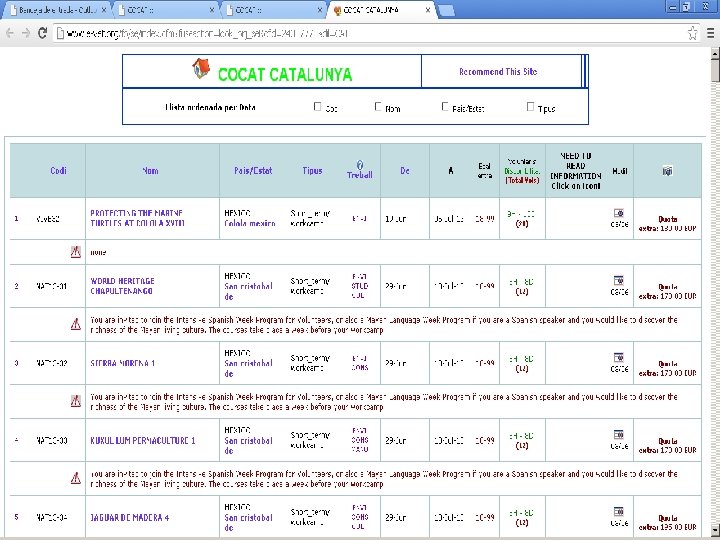Tick the Codi sort checkbox
The height and width of the screenshot is (540, 720).
(x=317, y=107)
